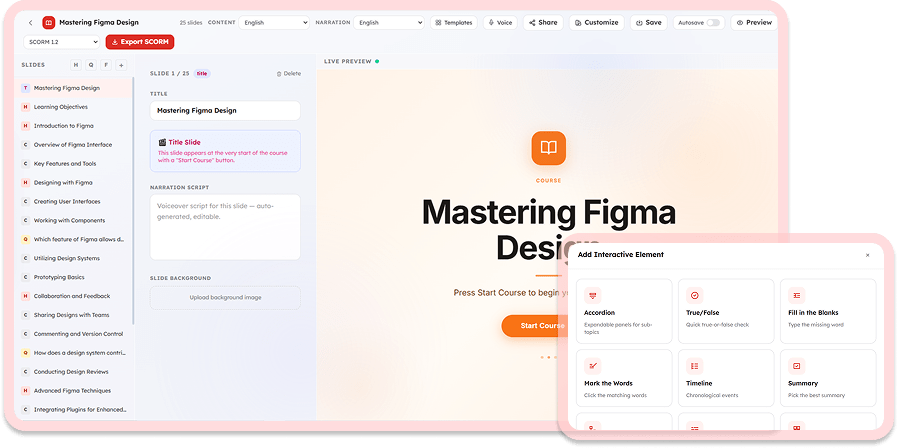The image size is (898, 448).
Task: Toggle the Autosave switch
Action: click(713, 23)
